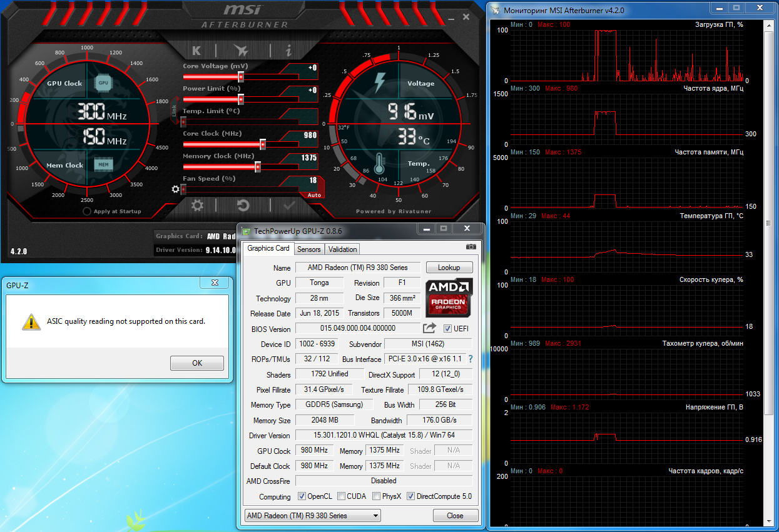Save BIOS using the arrow icon
The width and height of the screenshot is (779, 532).
pos(430,328)
